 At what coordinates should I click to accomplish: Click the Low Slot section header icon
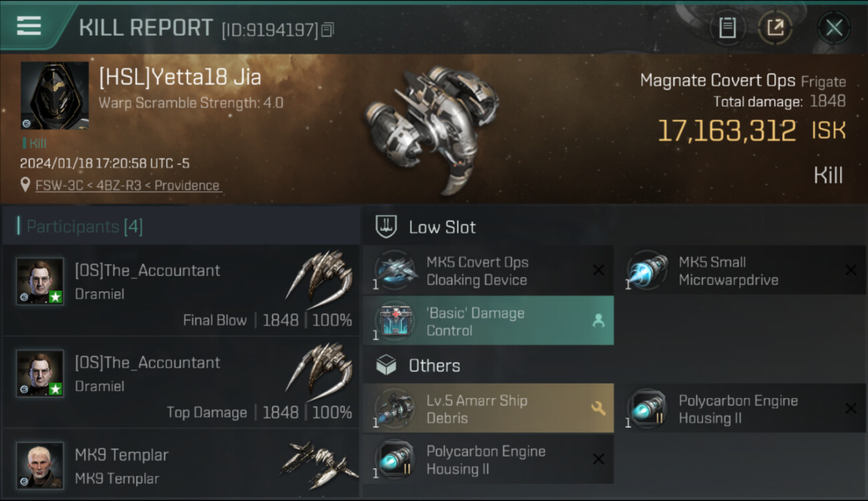[387, 226]
